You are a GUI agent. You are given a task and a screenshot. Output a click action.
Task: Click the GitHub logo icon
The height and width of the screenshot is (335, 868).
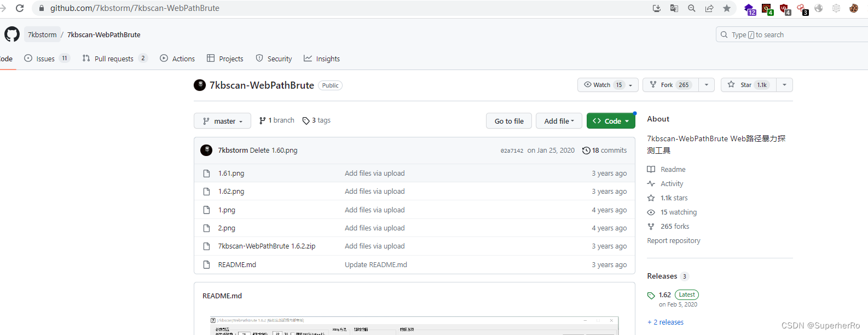point(12,34)
